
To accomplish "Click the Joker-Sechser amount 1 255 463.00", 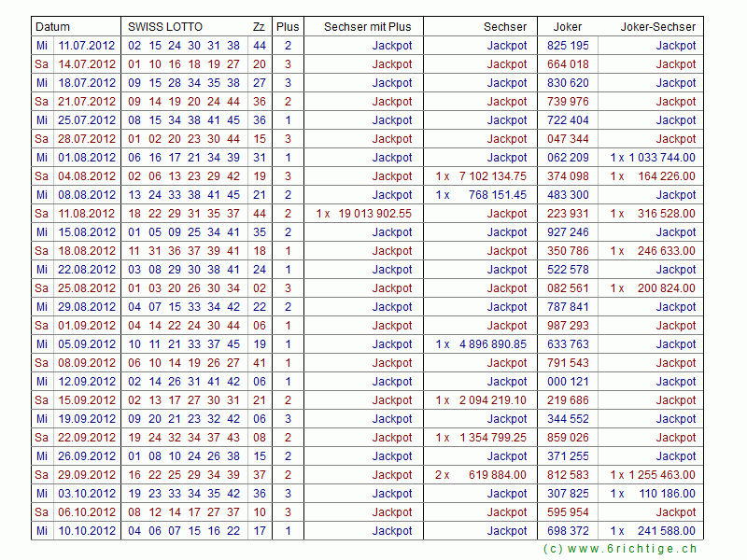I will pos(661,475).
